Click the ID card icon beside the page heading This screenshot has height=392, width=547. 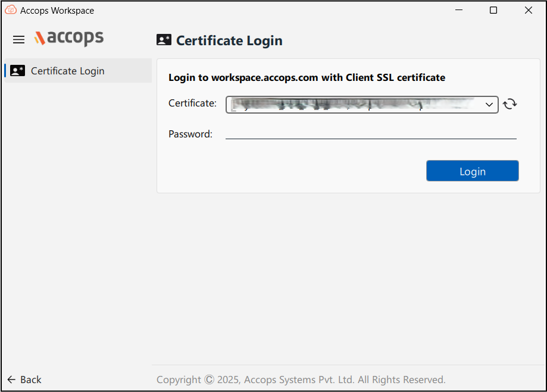(x=164, y=40)
